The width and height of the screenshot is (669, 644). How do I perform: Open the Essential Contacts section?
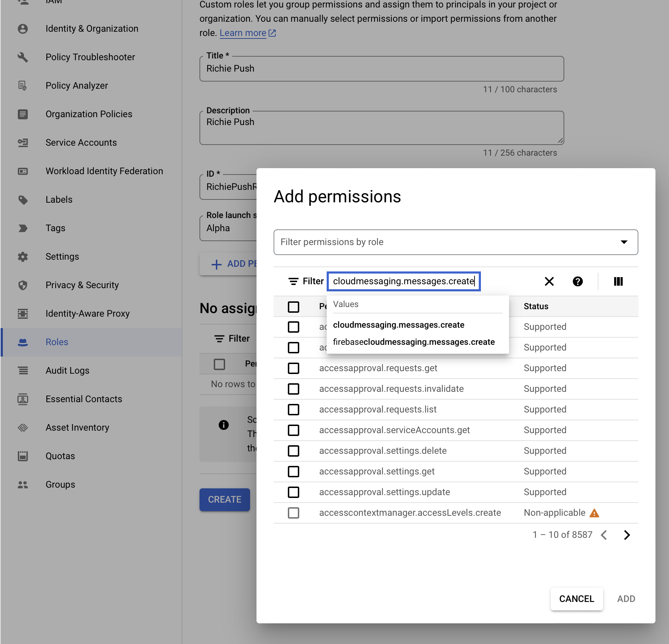pos(84,399)
